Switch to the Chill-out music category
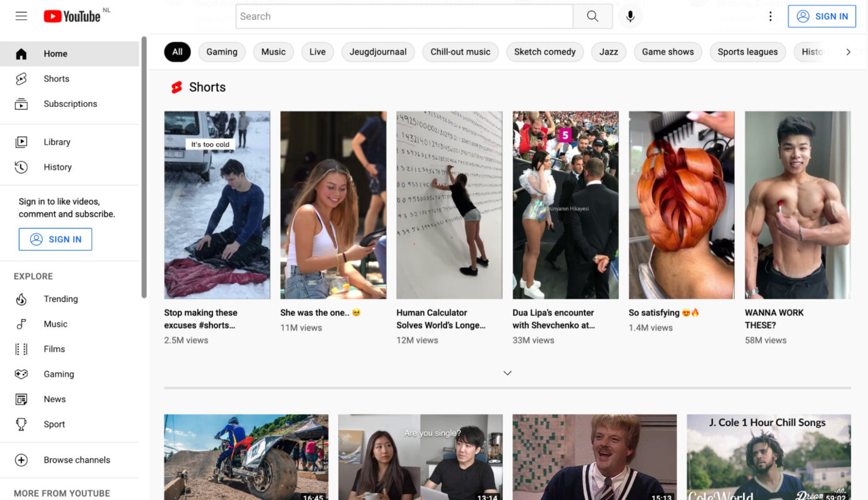The width and height of the screenshot is (868, 500). [460, 52]
